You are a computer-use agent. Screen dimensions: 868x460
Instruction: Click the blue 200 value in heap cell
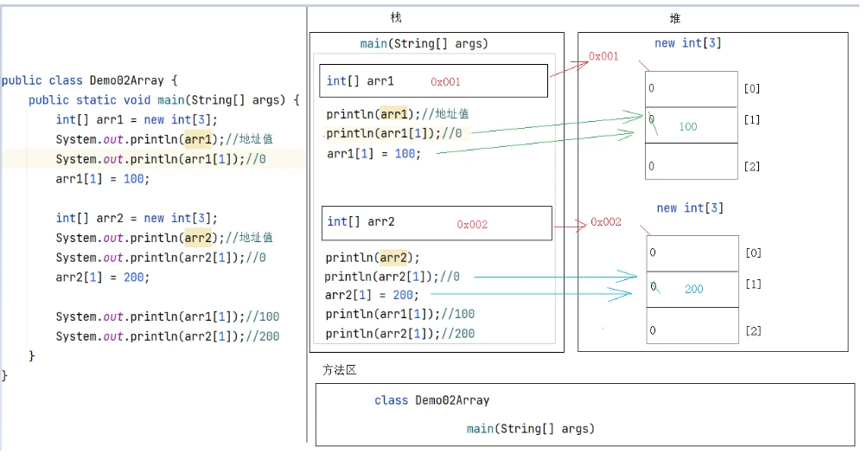pyautogui.click(x=693, y=289)
